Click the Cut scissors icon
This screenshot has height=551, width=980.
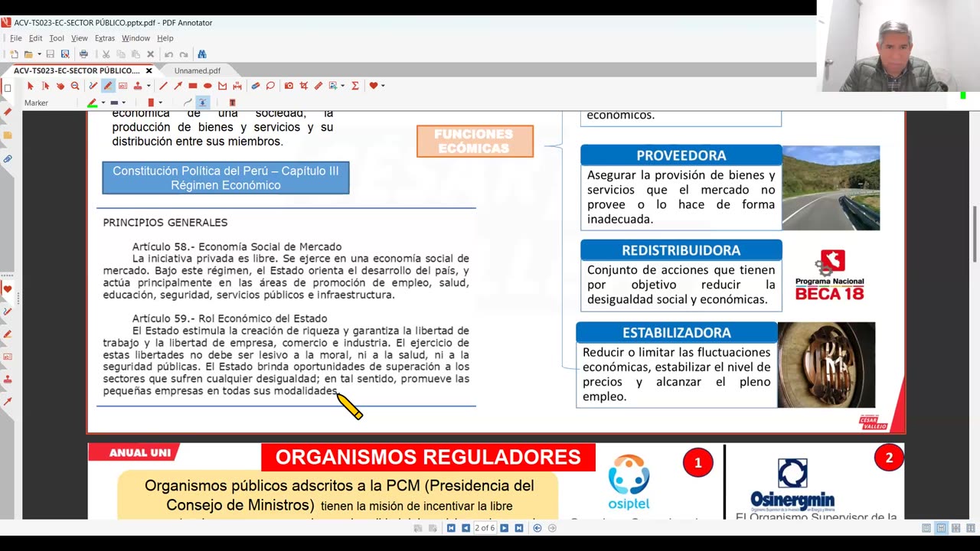pyautogui.click(x=106, y=54)
